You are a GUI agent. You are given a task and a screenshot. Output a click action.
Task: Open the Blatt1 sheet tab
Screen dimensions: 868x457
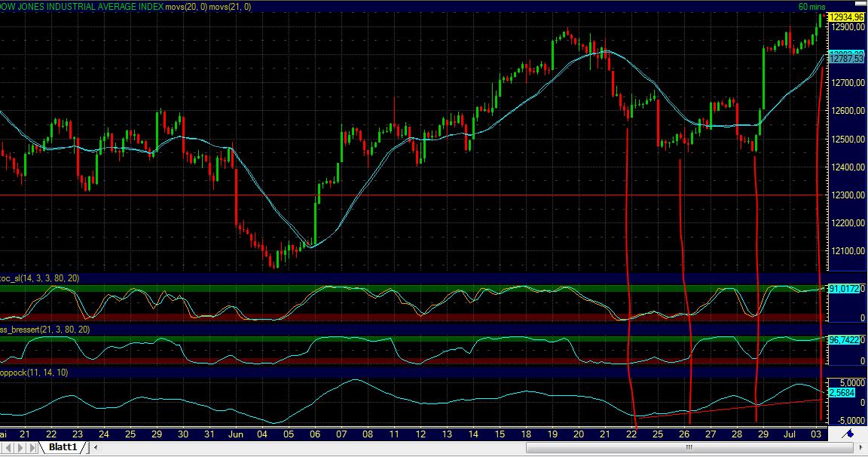point(63,447)
